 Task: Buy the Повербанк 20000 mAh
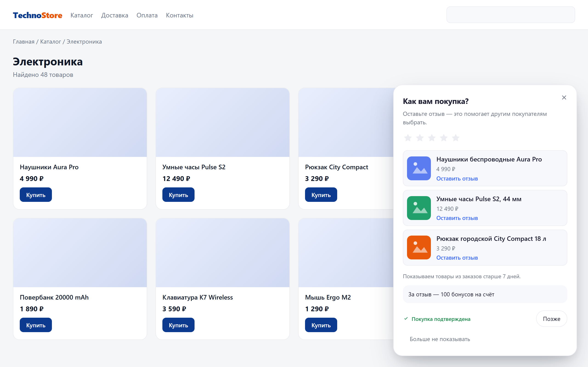tap(36, 325)
